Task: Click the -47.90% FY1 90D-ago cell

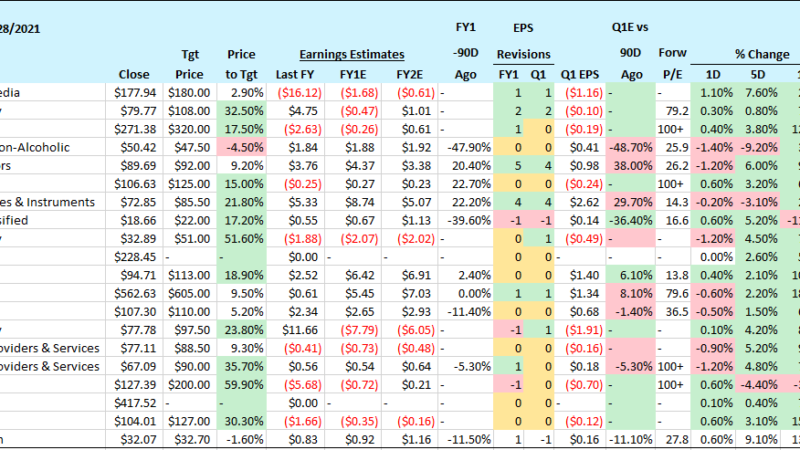Action: coord(465,147)
